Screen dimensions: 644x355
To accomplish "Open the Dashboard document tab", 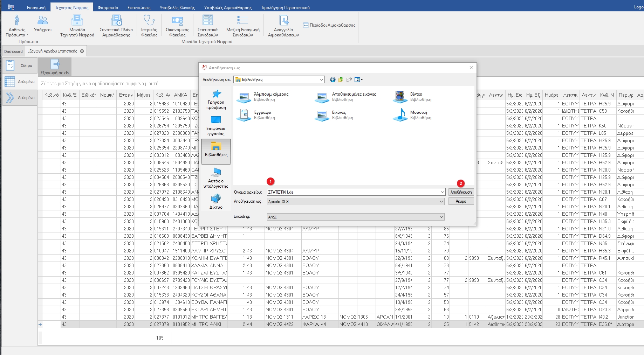I will pyautogui.click(x=13, y=51).
